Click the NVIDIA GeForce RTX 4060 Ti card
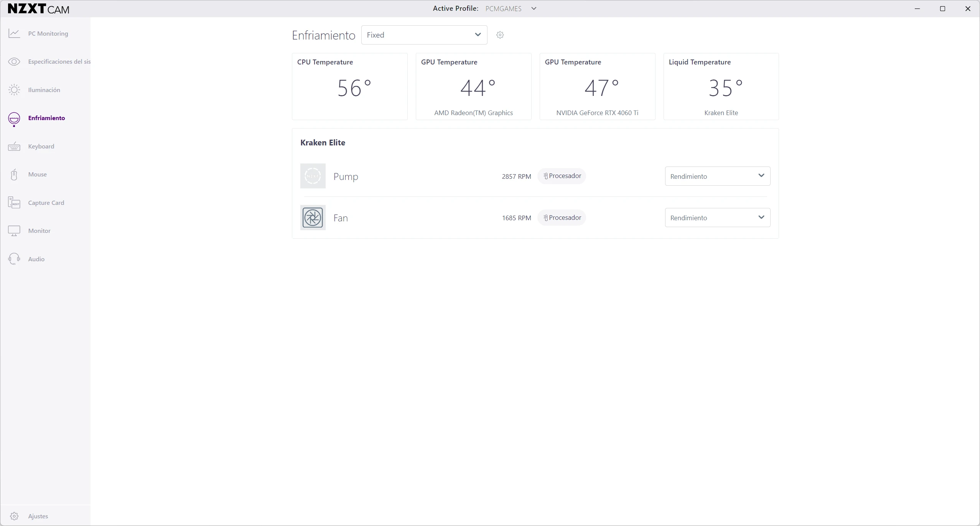Screen dimensions: 980x526 pyautogui.click(x=597, y=86)
